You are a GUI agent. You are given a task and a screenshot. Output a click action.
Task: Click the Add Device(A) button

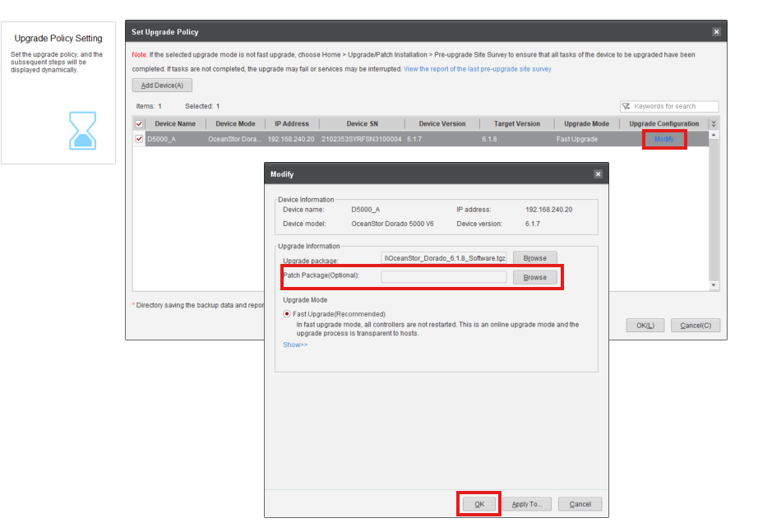[x=162, y=86]
